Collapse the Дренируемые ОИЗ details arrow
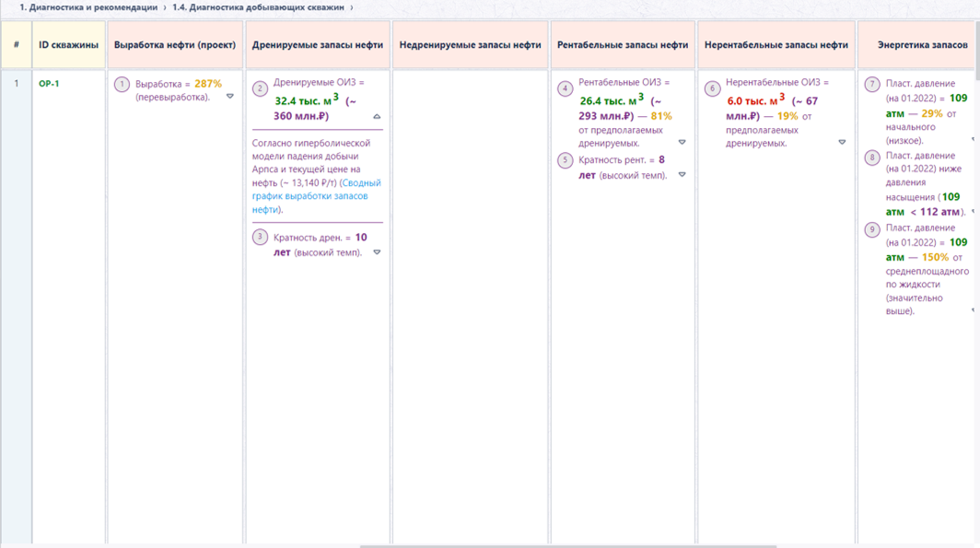Viewport: 980px width, 548px height. pyautogui.click(x=377, y=116)
